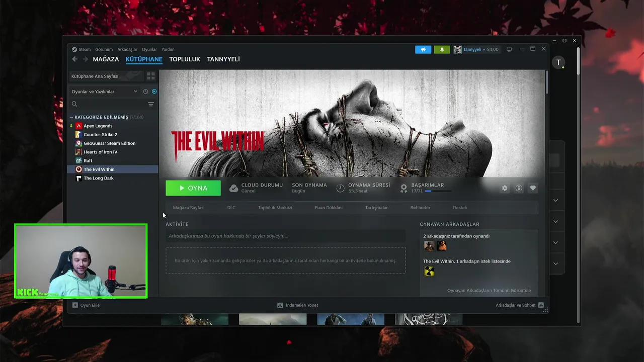Go forward with the right arrow
Viewport: 644px width, 362px height.
85,59
